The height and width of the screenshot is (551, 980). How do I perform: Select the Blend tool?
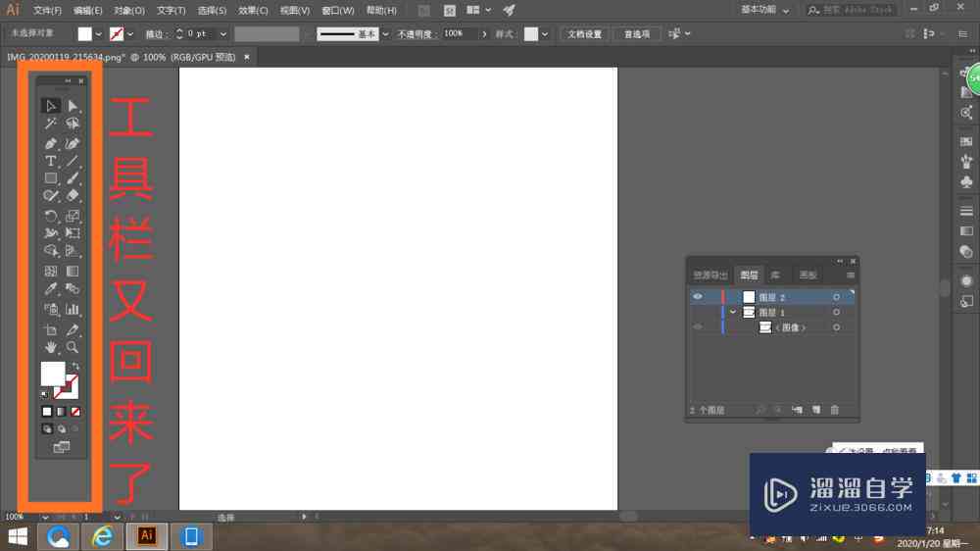[x=73, y=289]
